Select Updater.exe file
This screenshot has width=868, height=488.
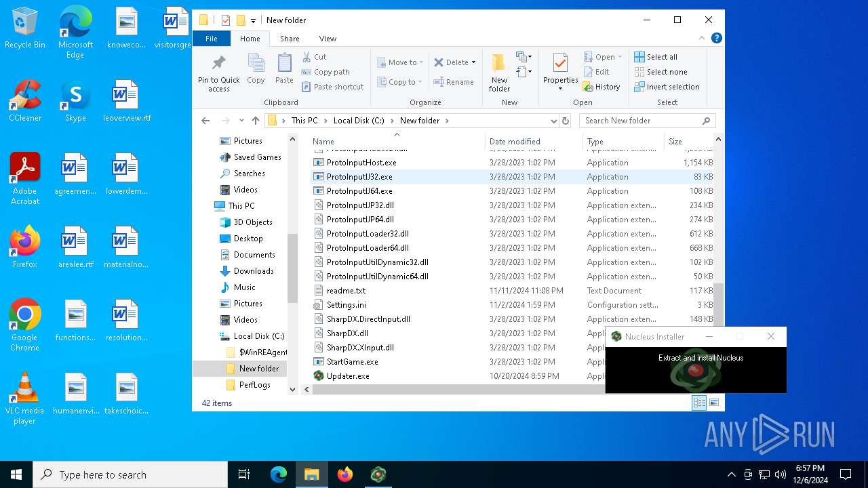348,376
